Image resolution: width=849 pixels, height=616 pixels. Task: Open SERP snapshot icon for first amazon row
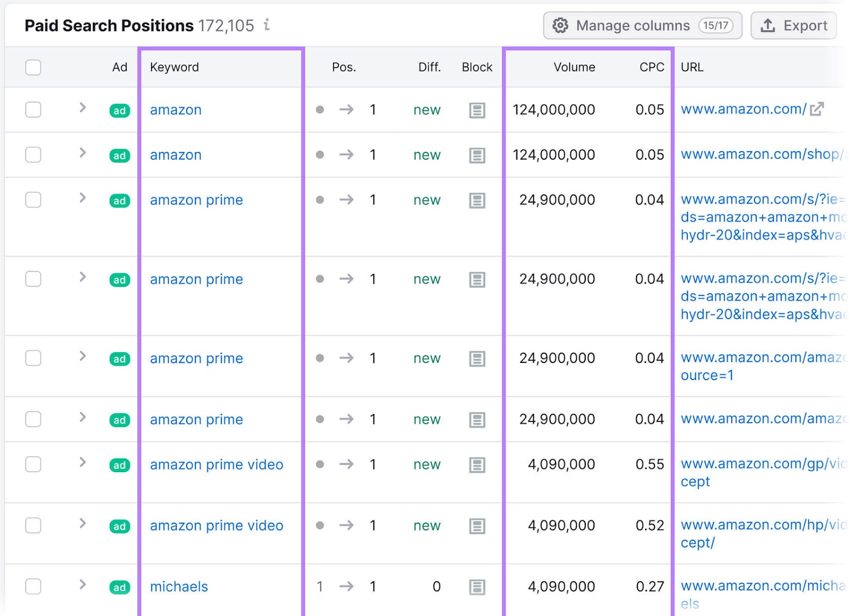tap(477, 110)
